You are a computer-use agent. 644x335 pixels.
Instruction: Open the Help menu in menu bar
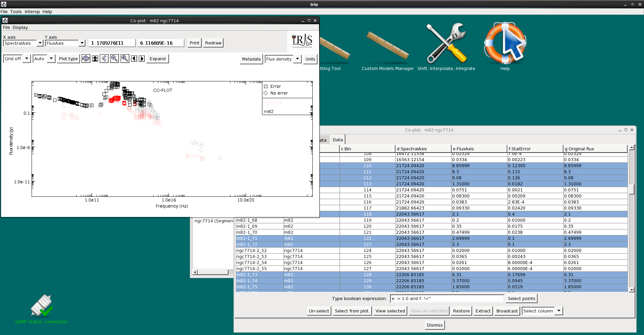tap(47, 11)
